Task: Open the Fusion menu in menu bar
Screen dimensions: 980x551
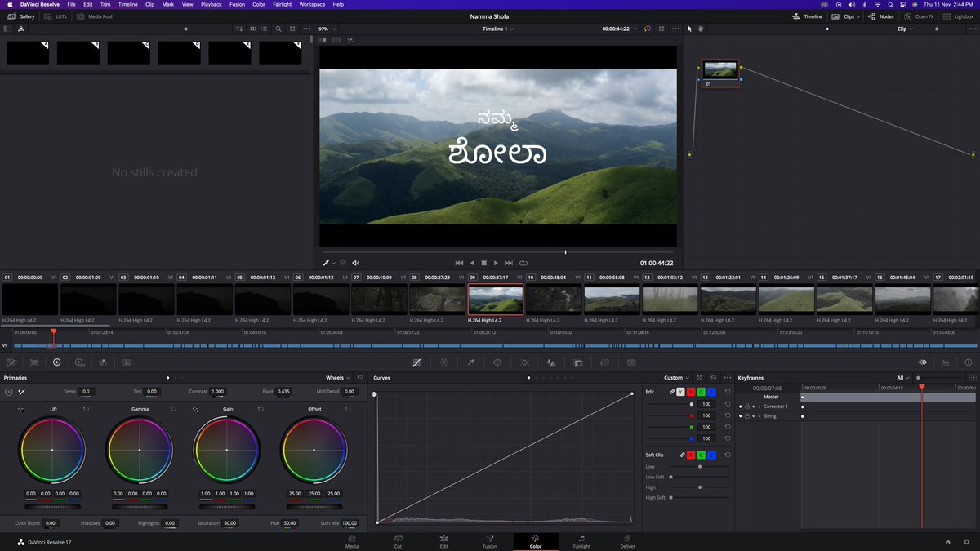Action: click(x=237, y=4)
